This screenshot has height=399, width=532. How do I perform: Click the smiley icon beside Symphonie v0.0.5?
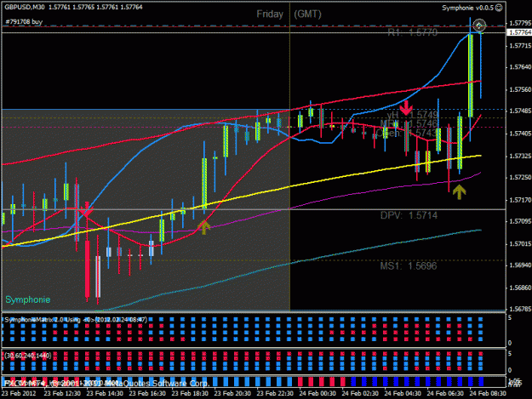(499, 8)
